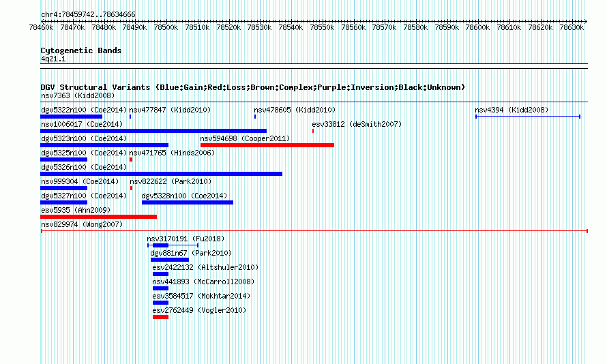Screen dimensions: 607x364
Task: Click the 78500k ruler tick label
Action: [x=166, y=27]
